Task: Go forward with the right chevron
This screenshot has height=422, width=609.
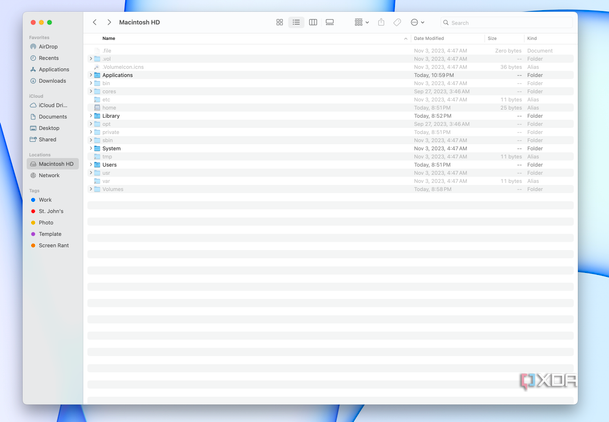Action: coord(109,22)
